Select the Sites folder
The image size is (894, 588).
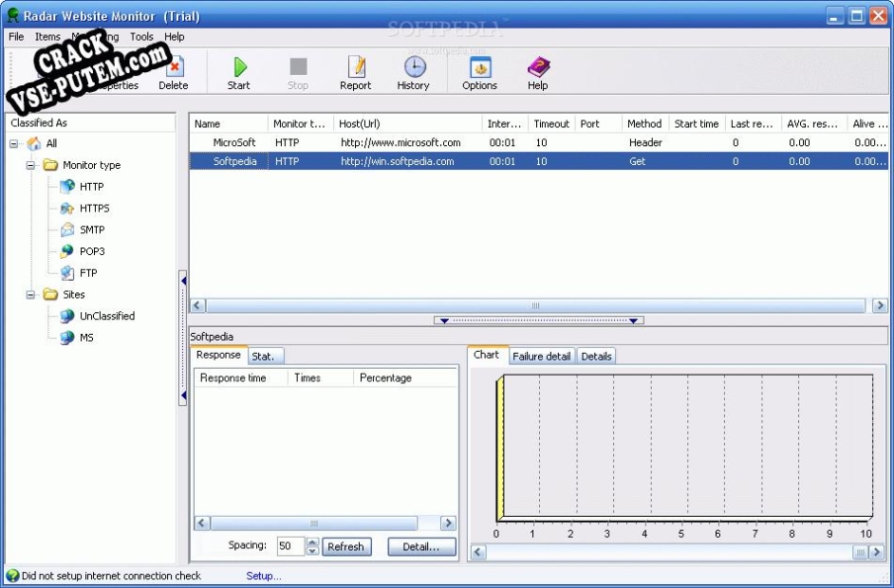64,294
